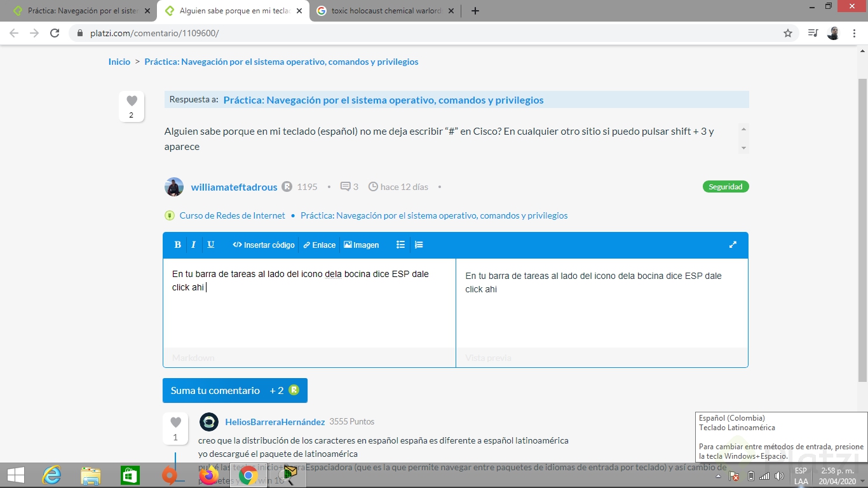Open Firefox from the taskbar
The width and height of the screenshot is (868, 488).
[208, 475]
